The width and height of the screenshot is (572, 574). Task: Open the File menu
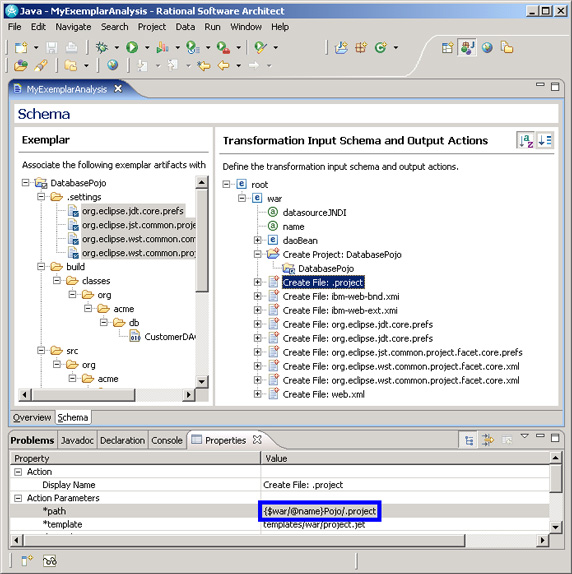coord(15,27)
